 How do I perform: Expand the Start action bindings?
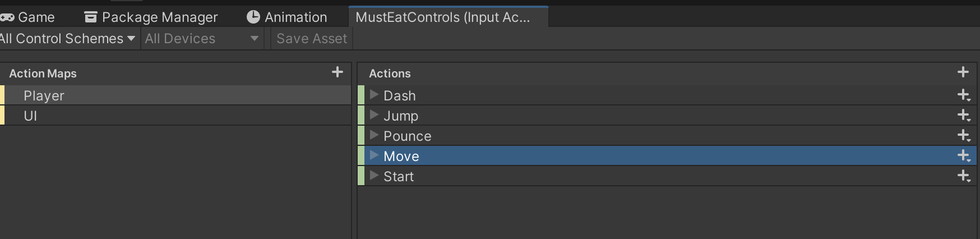point(375,176)
